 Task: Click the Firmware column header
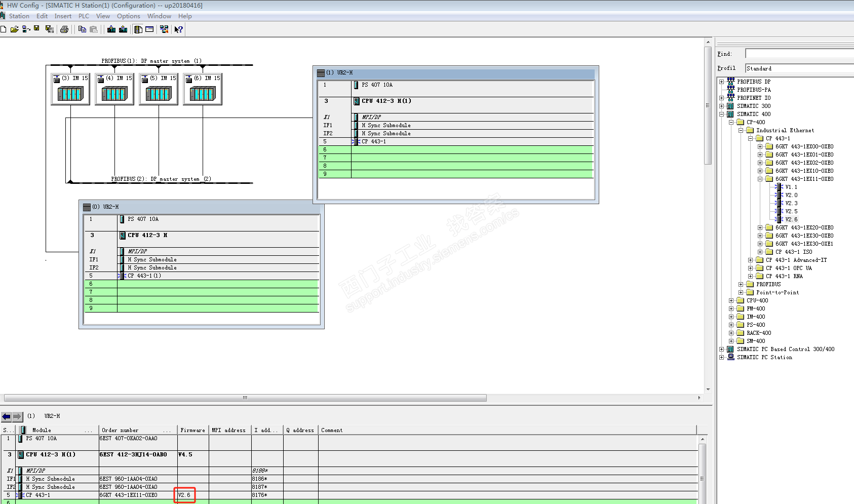(193, 430)
